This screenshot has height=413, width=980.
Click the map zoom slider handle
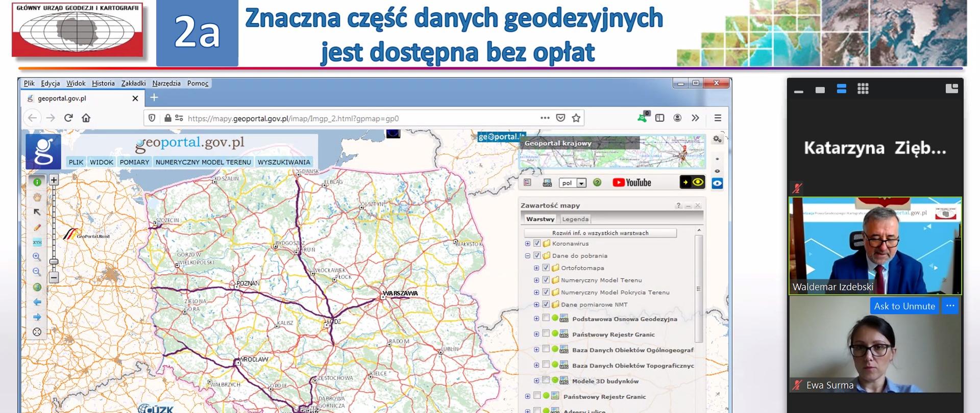click(x=54, y=262)
